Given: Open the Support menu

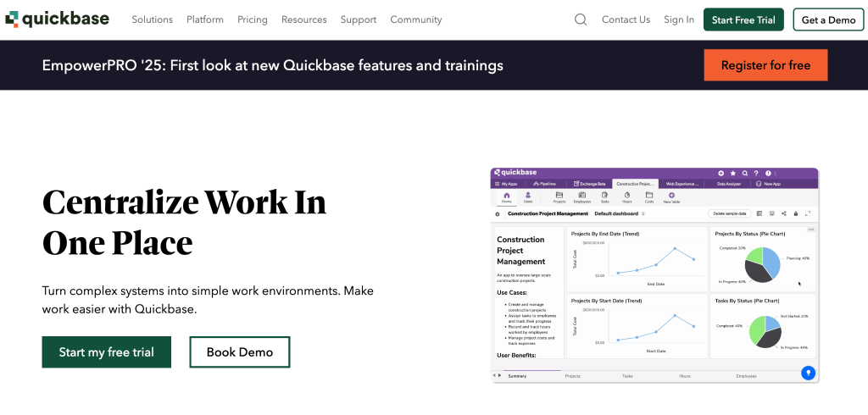Looking at the screenshot, I should (x=359, y=20).
